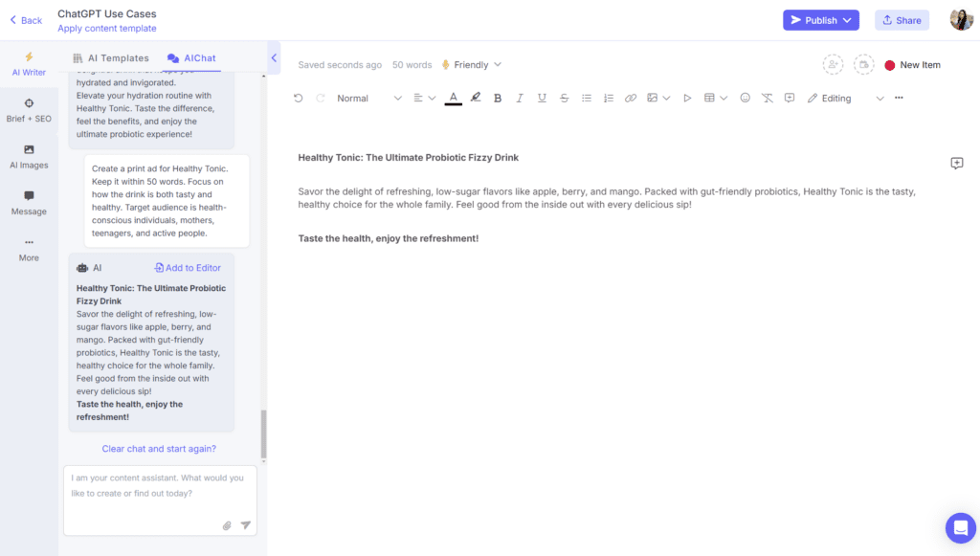Expand the table options arrow

coord(724,98)
